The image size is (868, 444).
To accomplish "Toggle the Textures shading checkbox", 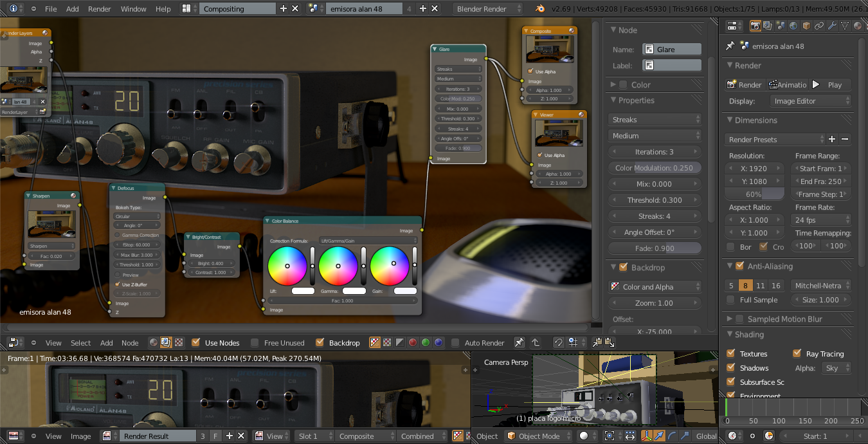I will point(730,353).
